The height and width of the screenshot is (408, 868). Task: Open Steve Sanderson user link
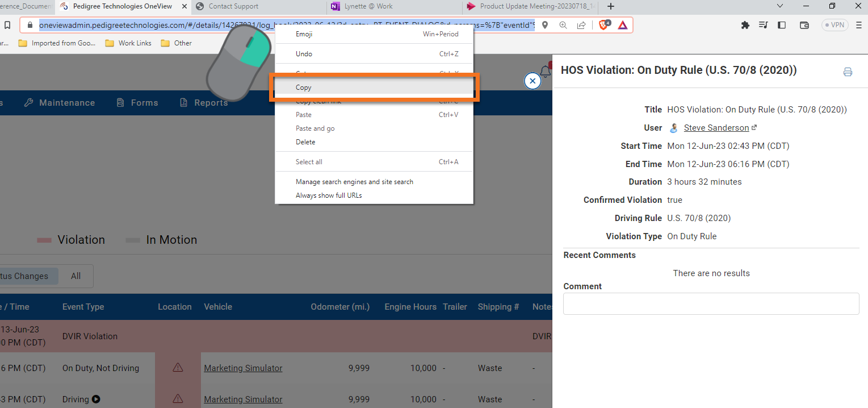click(716, 128)
